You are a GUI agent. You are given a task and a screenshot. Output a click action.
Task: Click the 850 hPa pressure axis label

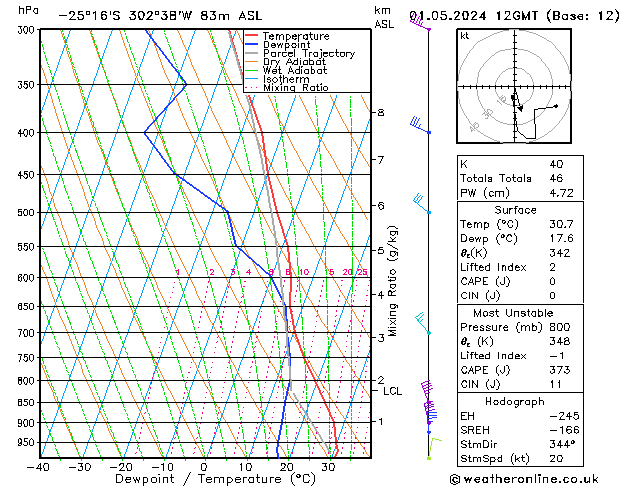[26, 403]
